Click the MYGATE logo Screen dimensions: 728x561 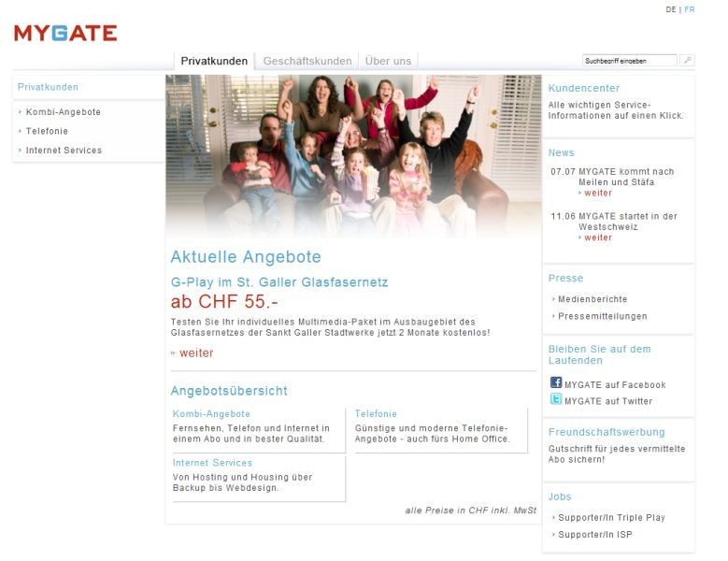[x=65, y=33]
